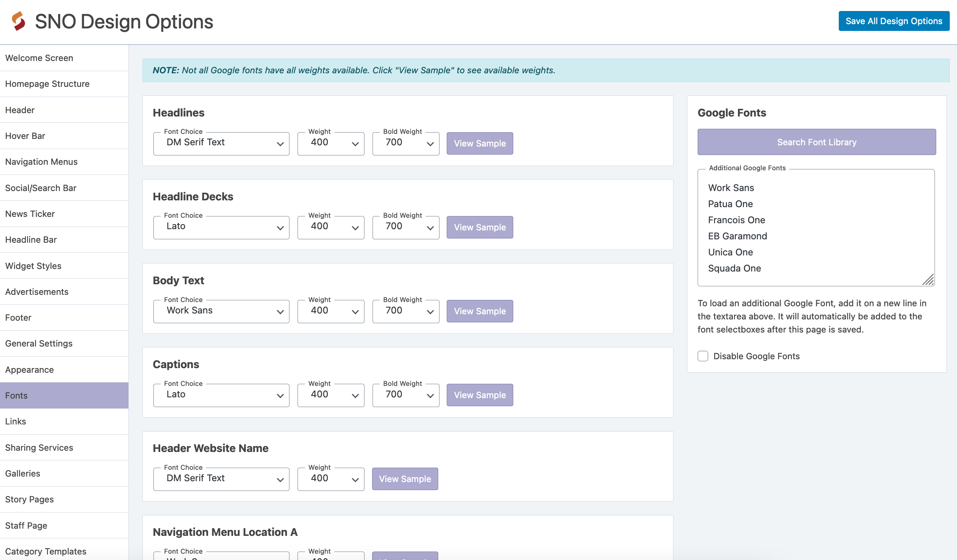The height and width of the screenshot is (560, 957).
Task: Open Navigation Menus section
Action: pos(64,162)
